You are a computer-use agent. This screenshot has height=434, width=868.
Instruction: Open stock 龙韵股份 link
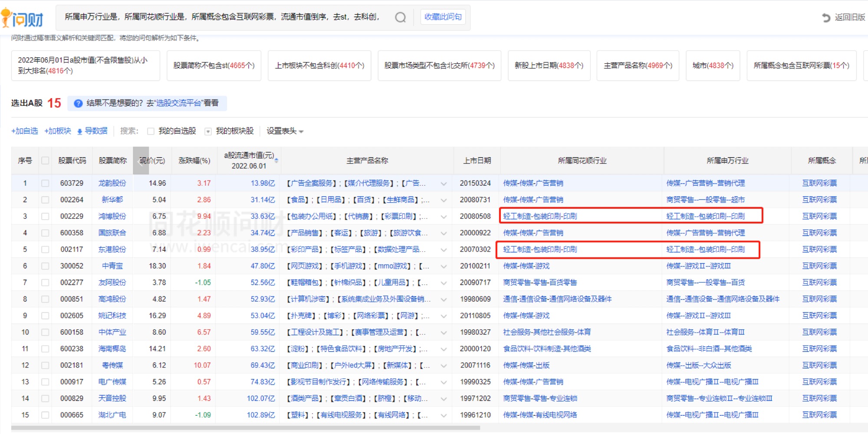[112, 183]
